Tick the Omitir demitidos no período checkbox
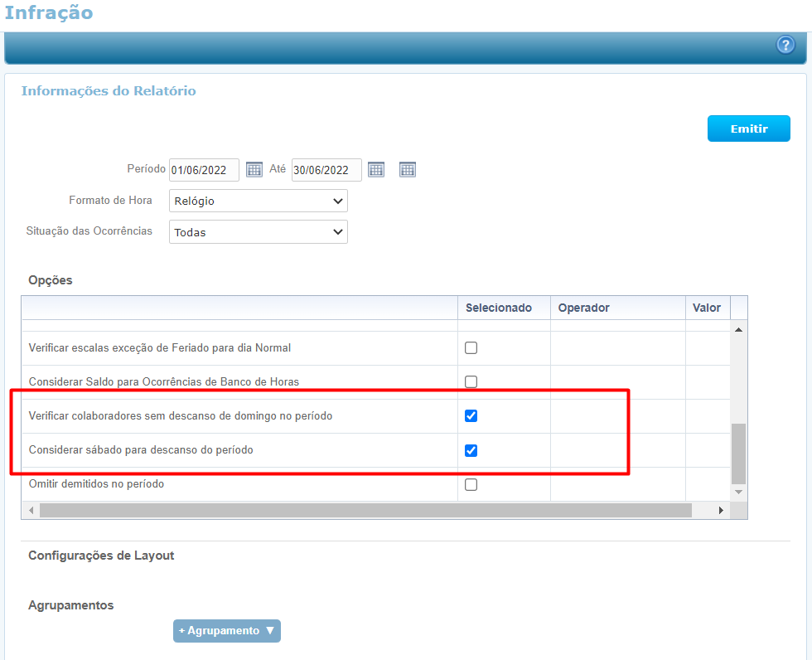 pos(471,485)
